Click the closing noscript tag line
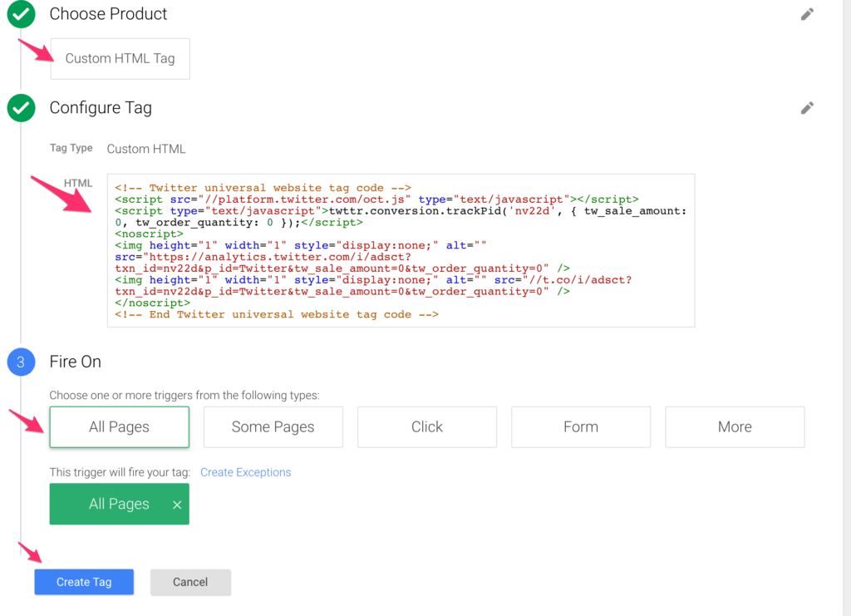This screenshot has width=851, height=616. [153, 303]
